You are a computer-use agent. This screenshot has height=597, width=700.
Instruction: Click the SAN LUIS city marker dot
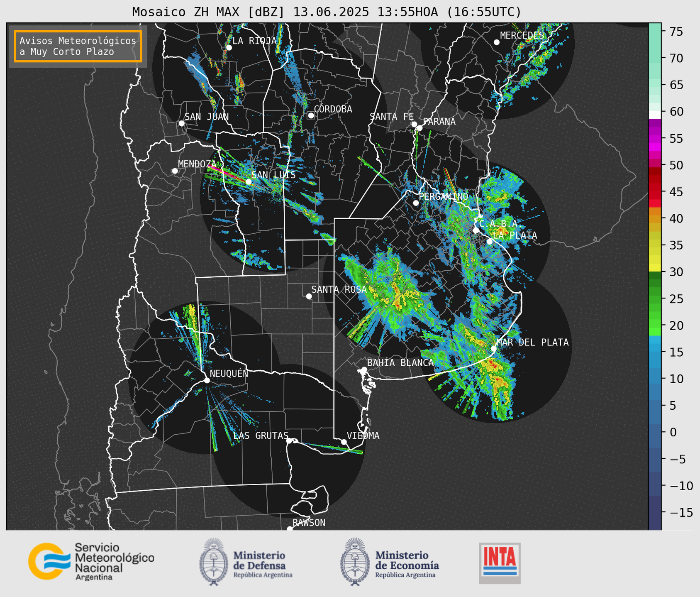(x=249, y=181)
